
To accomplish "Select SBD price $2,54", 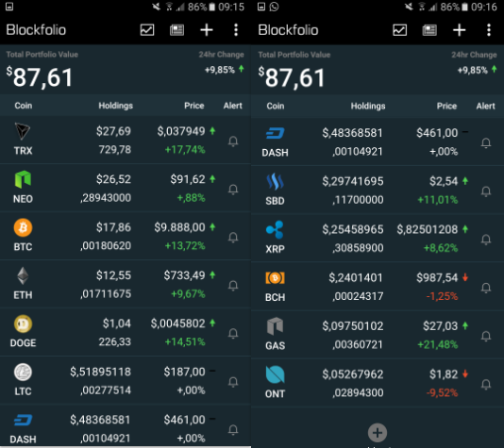I will coord(444,181).
